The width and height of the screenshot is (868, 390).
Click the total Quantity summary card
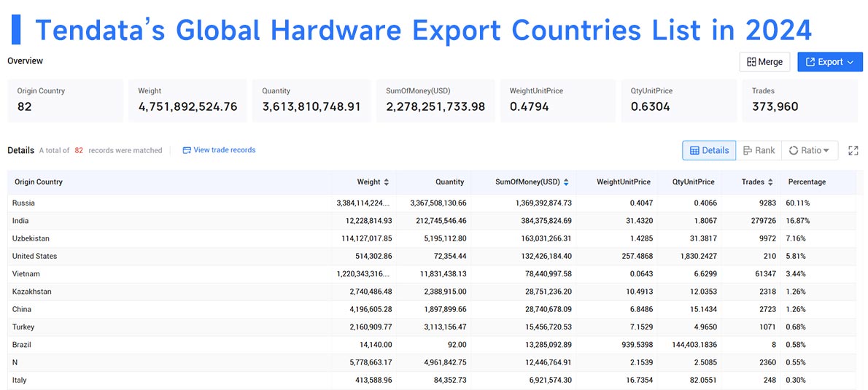pos(311,101)
